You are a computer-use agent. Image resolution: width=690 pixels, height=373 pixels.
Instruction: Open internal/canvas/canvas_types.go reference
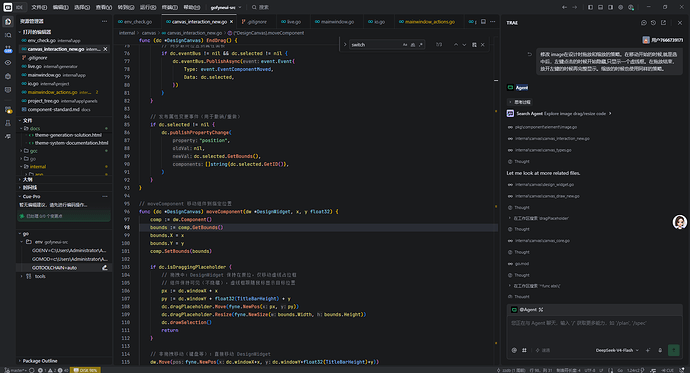point(543,150)
